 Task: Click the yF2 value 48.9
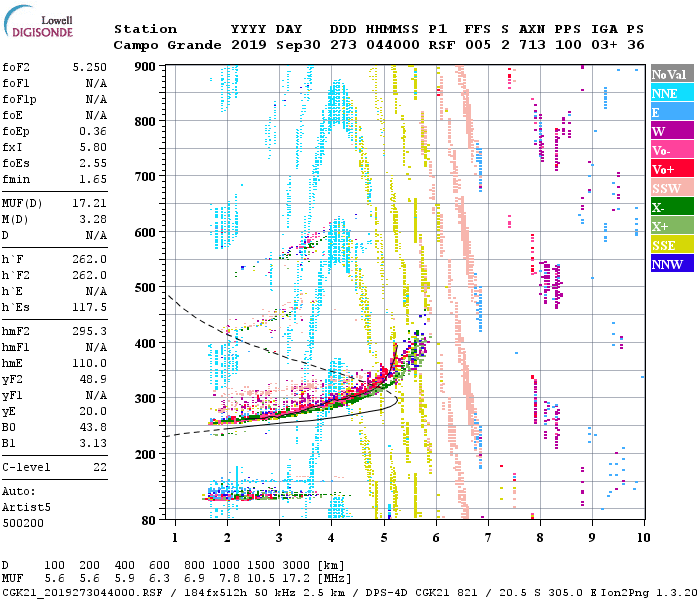(93, 379)
